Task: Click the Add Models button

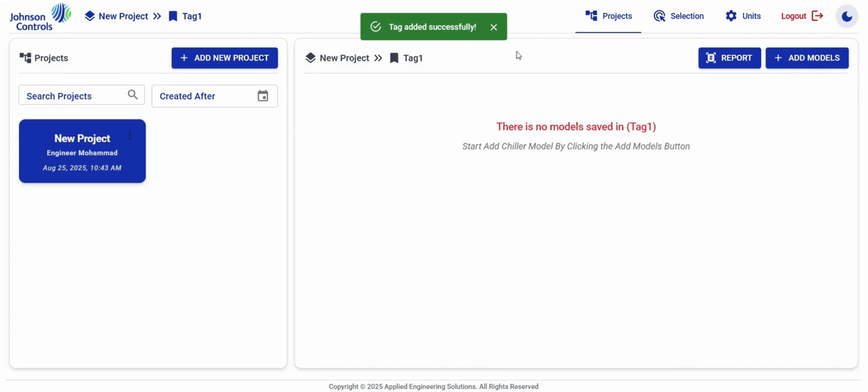Action: pos(807,58)
